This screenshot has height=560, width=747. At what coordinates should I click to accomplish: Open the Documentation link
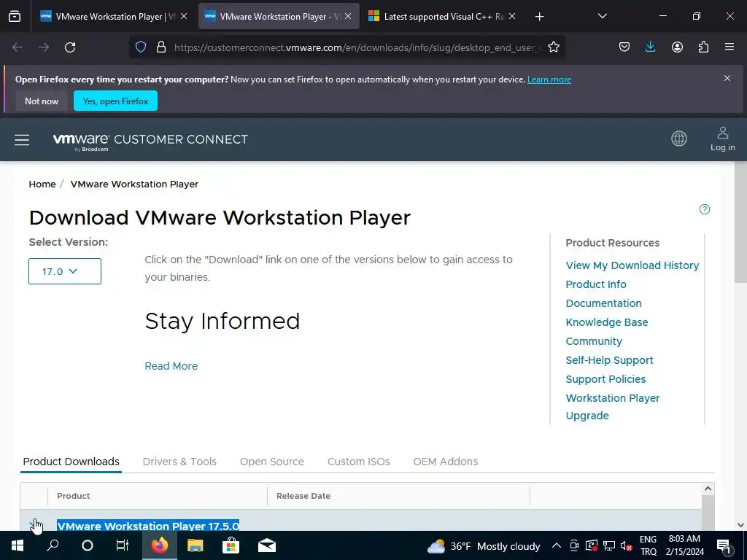click(x=603, y=303)
